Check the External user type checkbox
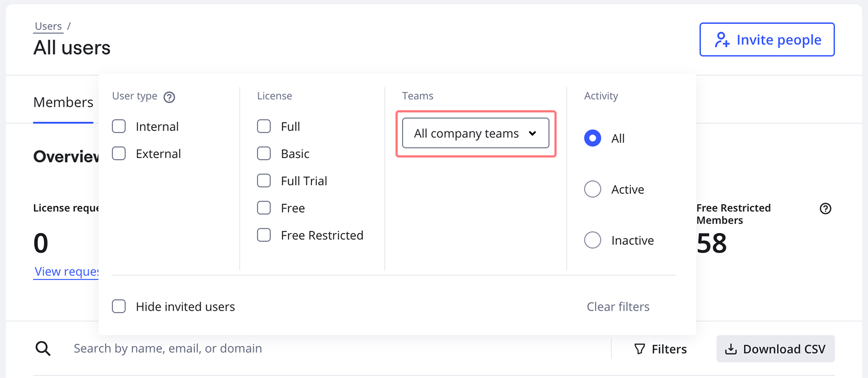The image size is (868, 378). 119,154
